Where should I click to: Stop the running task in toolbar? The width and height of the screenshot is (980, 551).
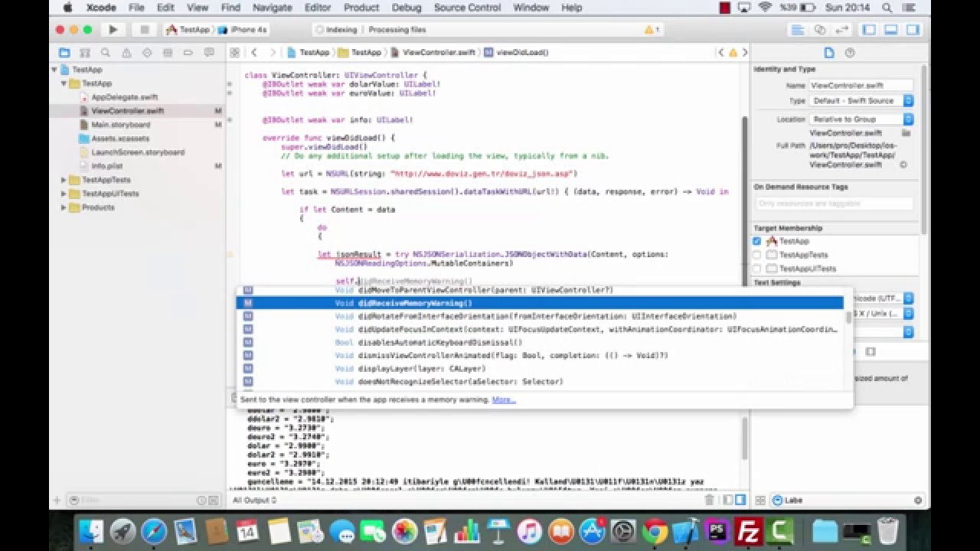tap(143, 30)
